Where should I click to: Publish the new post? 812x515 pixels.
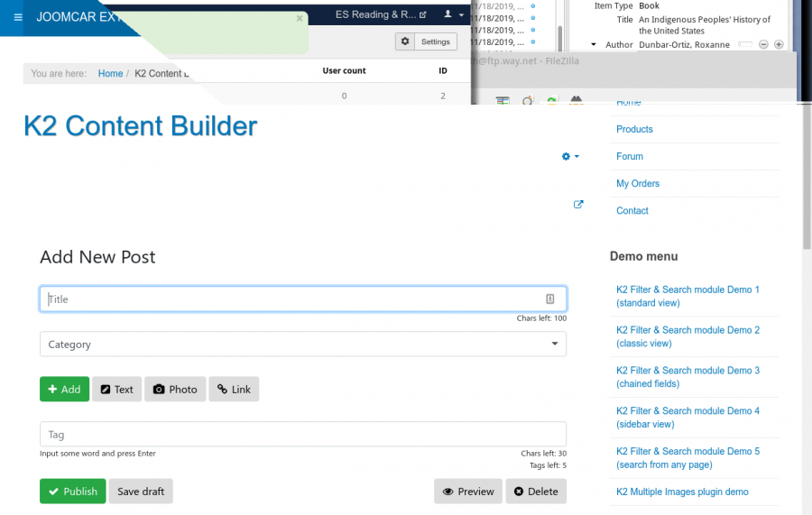coord(72,492)
